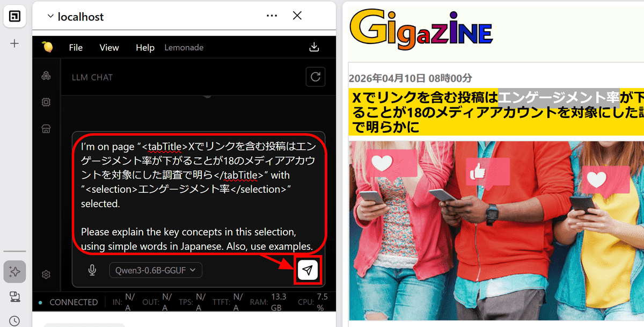The width and height of the screenshot is (644, 327).
Task: Click the GIGAZINE logo
Action: coord(421,28)
